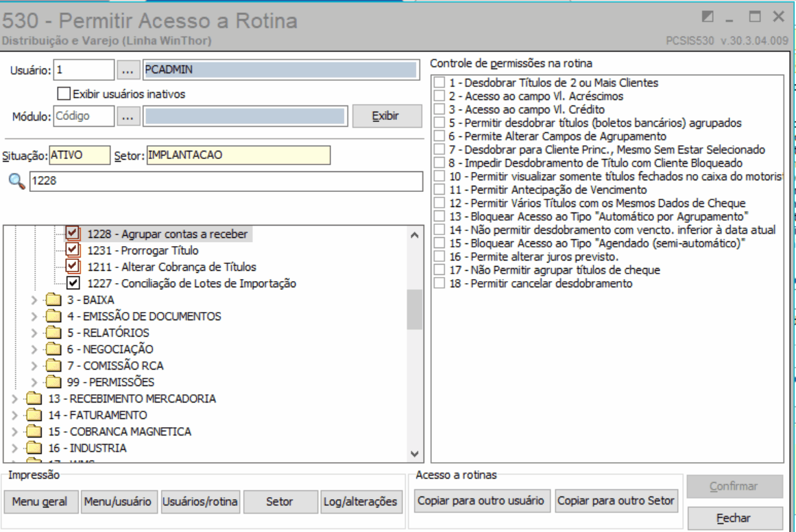Click the window display mode icon in title bar
796x532 pixels.
click(707, 17)
